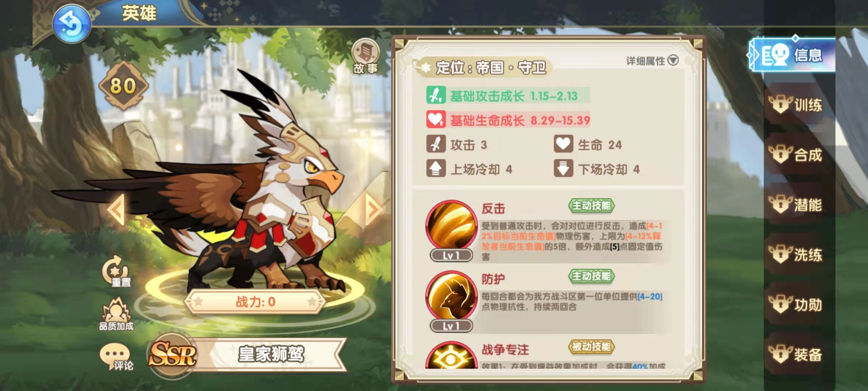Show next hero with right arrow

tap(374, 209)
